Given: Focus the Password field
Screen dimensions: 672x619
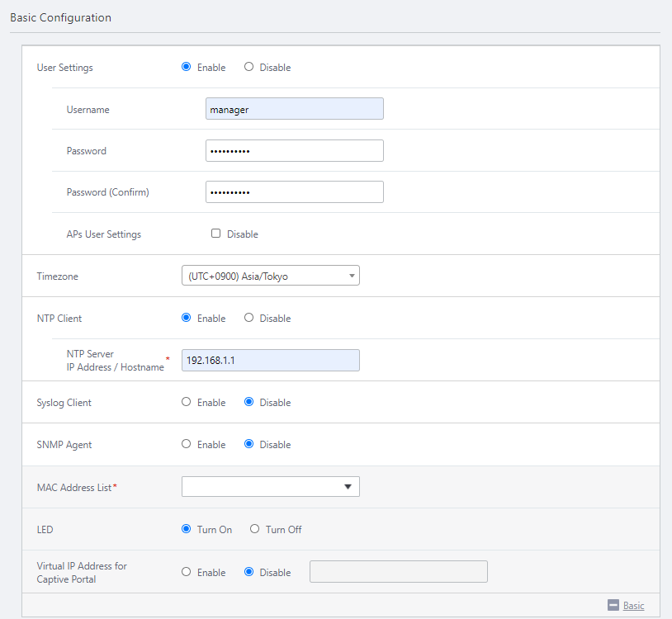Looking at the screenshot, I should click(x=294, y=151).
